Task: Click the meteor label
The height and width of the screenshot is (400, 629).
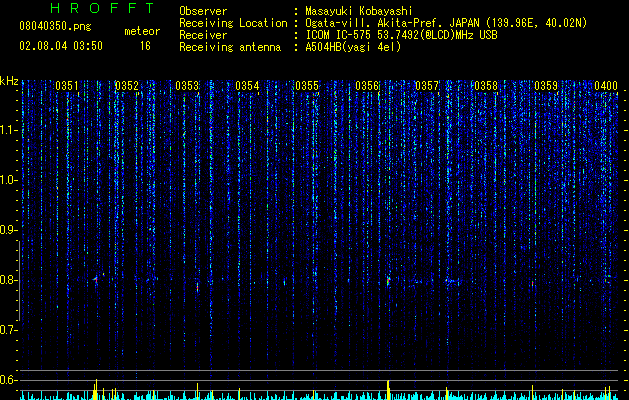Action: click(x=142, y=31)
